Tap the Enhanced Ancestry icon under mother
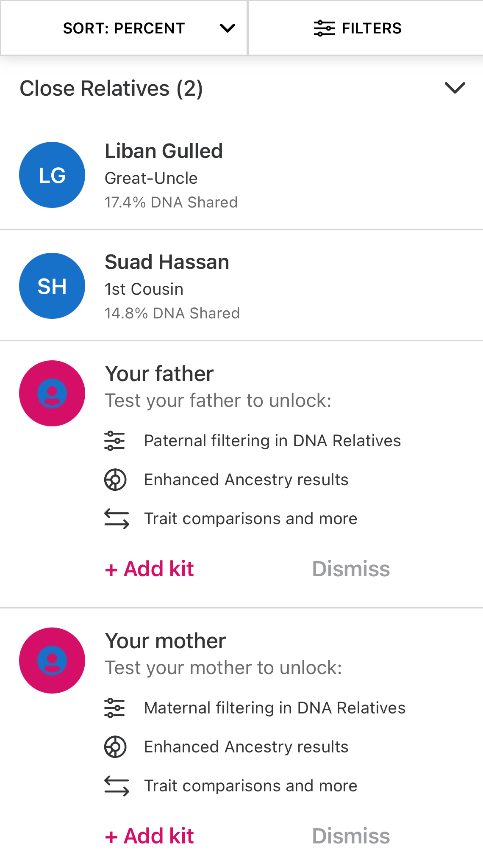The height and width of the screenshot is (868, 483). [115, 747]
